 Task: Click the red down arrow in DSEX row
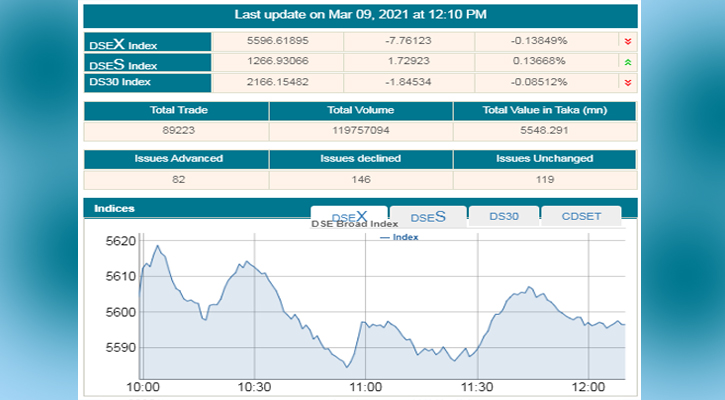[626, 42]
